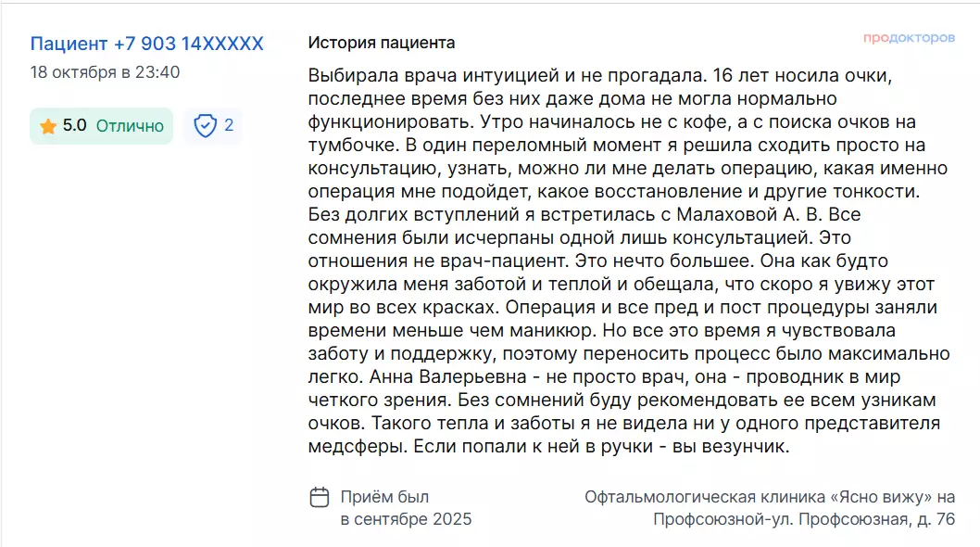Click the 5.0 rating value
The height and width of the screenshot is (547, 980).
click(75, 126)
